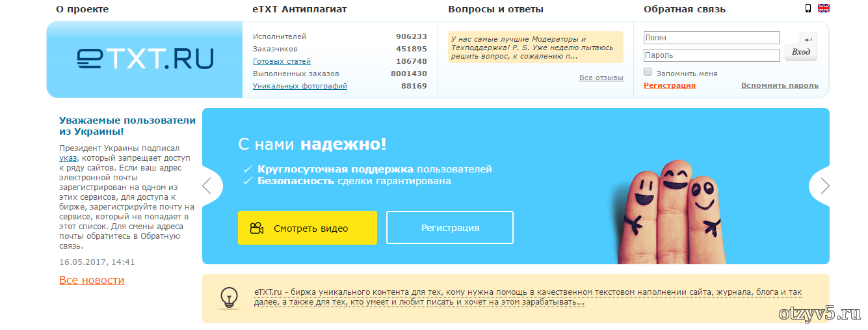Open the 'Все отзывы' link
The image size is (868, 330).
coord(601,78)
